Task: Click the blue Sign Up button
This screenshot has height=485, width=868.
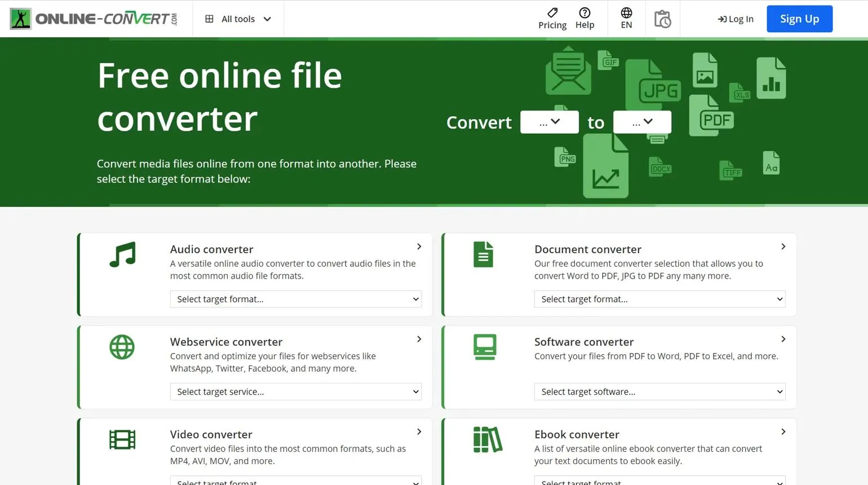Action: (799, 19)
